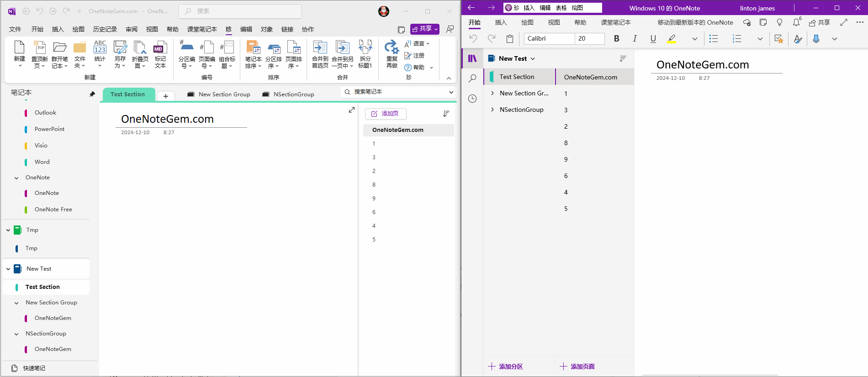Click the 分区排序 section sort icon
868x377 pixels.
coord(274,47)
